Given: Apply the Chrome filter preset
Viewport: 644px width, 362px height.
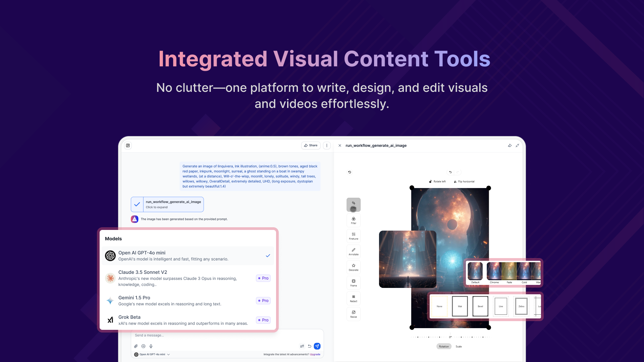Looking at the screenshot, I should [x=494, y=271].
